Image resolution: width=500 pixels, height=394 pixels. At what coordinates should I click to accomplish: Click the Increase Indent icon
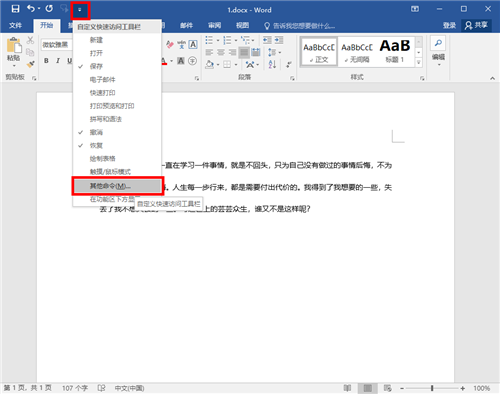(279, 40)
